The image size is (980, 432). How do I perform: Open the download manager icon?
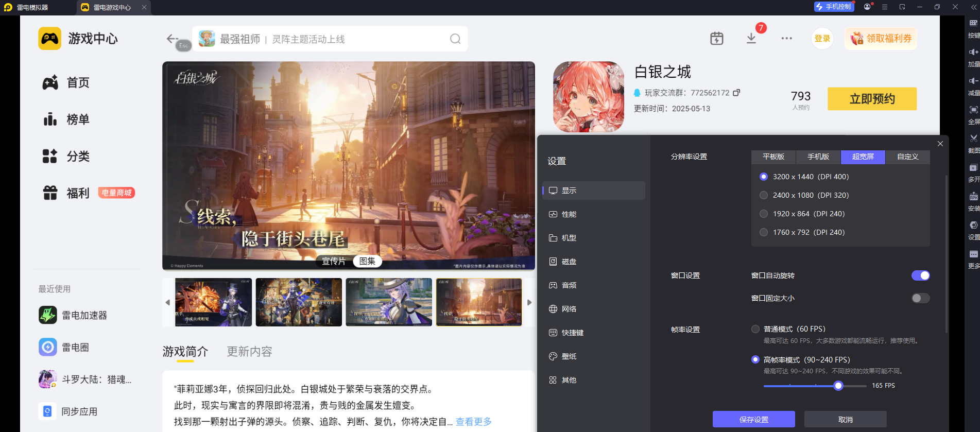[x=751, y=39]
